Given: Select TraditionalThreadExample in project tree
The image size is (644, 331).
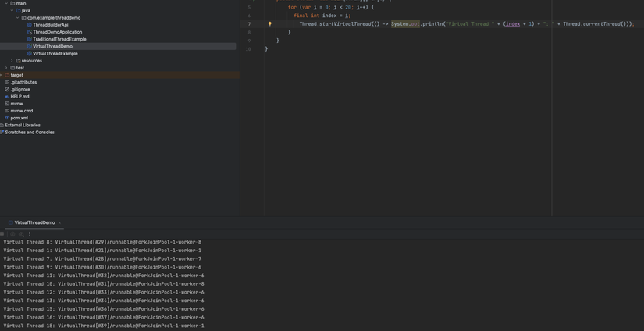Looking at the screenshot, I should pyautogui.click(x=59, y=40).
